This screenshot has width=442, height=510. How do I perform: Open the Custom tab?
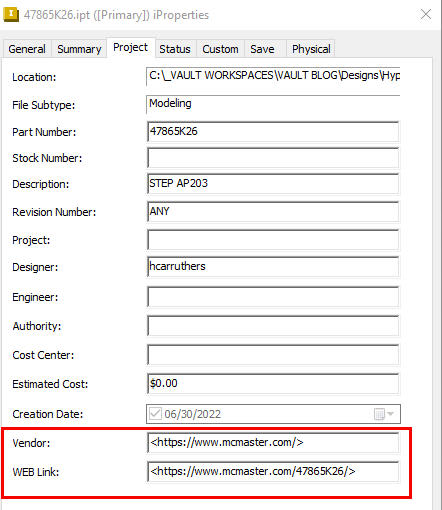pos(220,49)
